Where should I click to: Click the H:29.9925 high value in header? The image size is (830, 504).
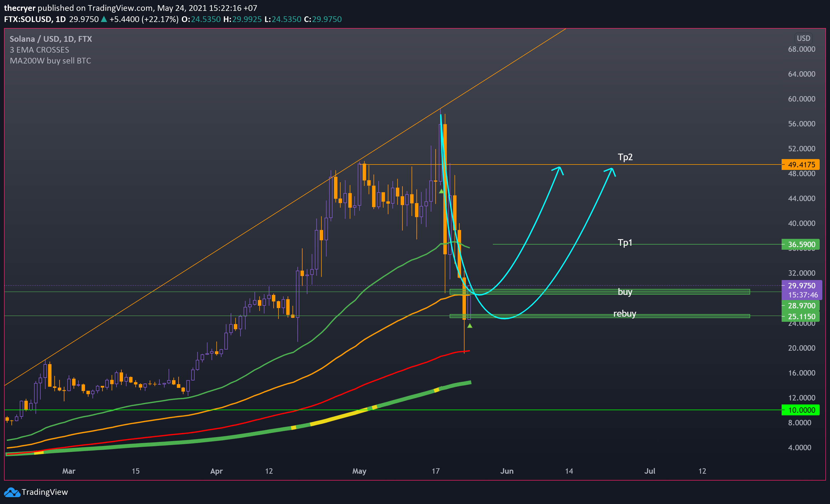[x=242, y=19]
